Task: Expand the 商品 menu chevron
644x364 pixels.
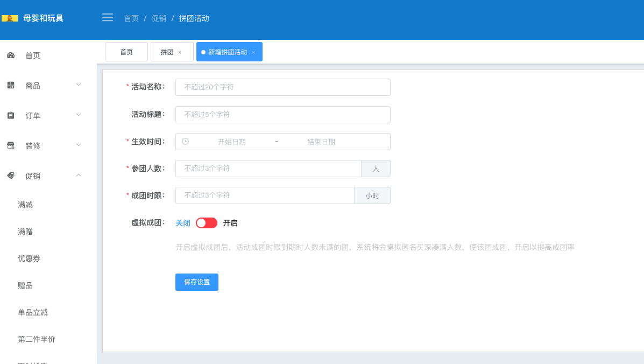Action: tap(79, 85)
